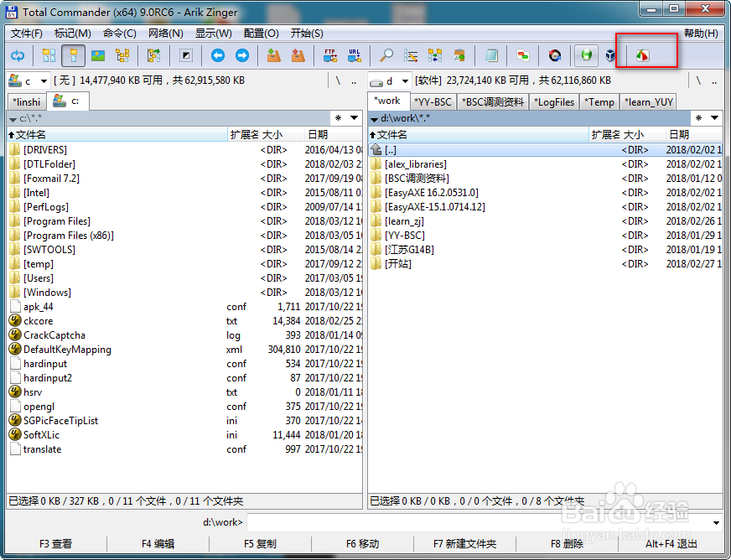Open the 文件(F) menu
This screenshot has height=560, width=731.
27,34
